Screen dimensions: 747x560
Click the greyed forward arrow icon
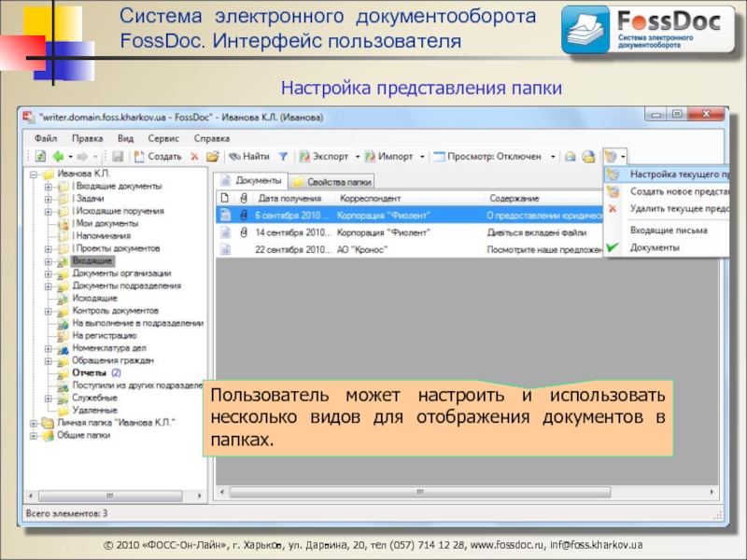pos(82,156)
